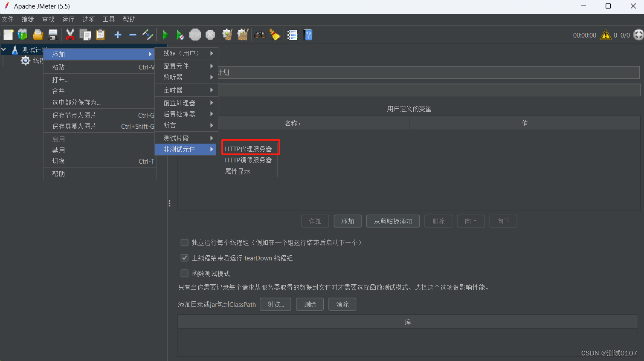Expand the 后置处理器 submenu
644x361 pixels.
pyautogui.click(x=186, y=114)
